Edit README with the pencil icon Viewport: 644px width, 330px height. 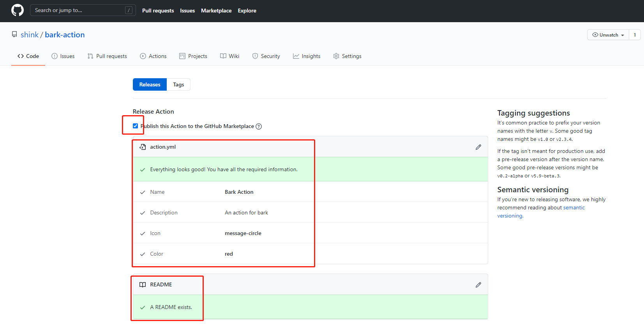(x=478, y=285)
